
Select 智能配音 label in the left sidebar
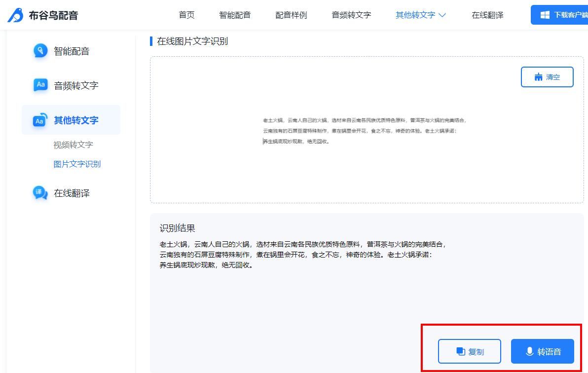72,51
